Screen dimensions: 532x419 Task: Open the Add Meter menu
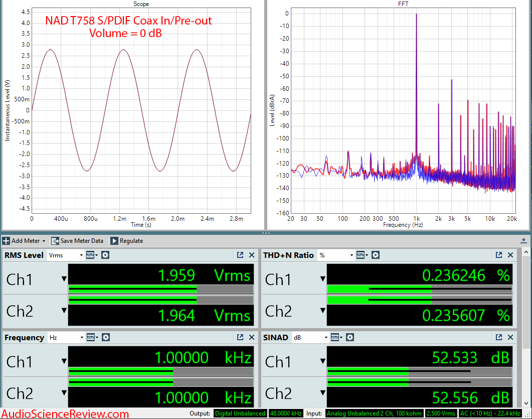point(24,241)
